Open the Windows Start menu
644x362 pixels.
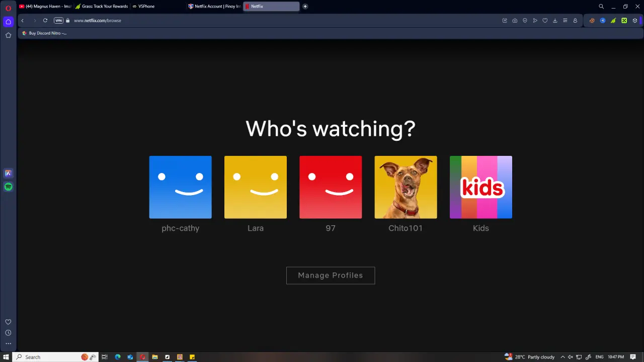(6, 357)
